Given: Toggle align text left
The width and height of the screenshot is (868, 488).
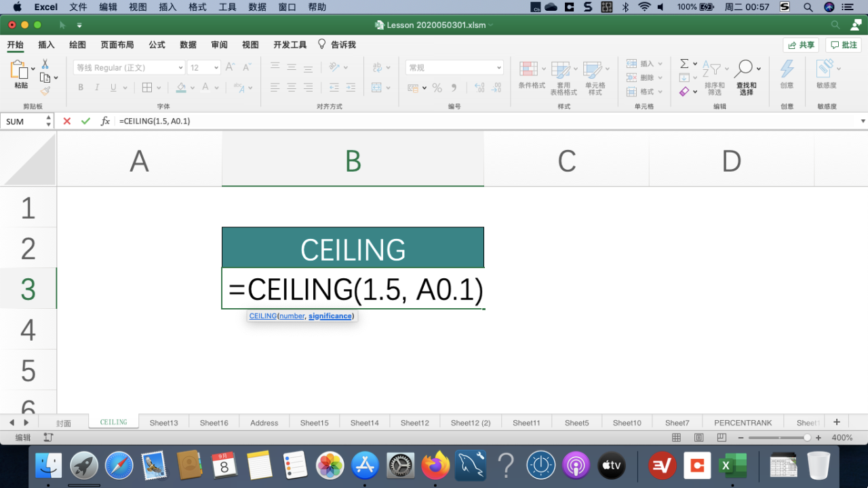Looking at the screenshot, I should click(275, 88).
